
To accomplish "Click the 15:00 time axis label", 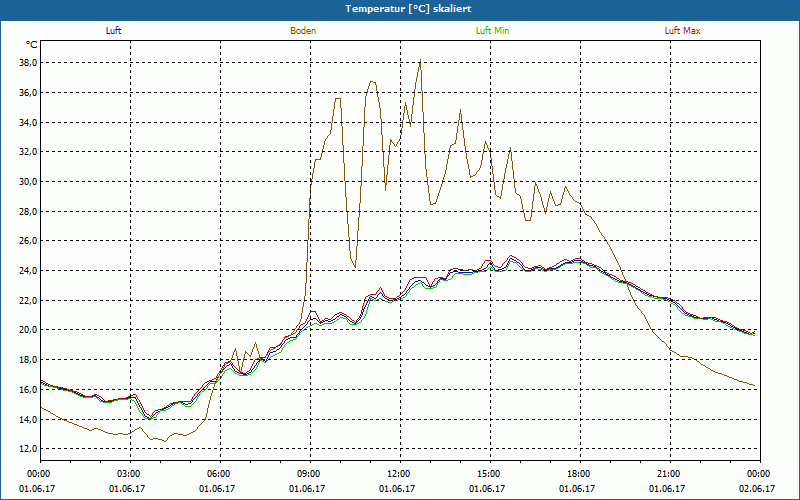I will pyautogui.click(x=490, y=474).
